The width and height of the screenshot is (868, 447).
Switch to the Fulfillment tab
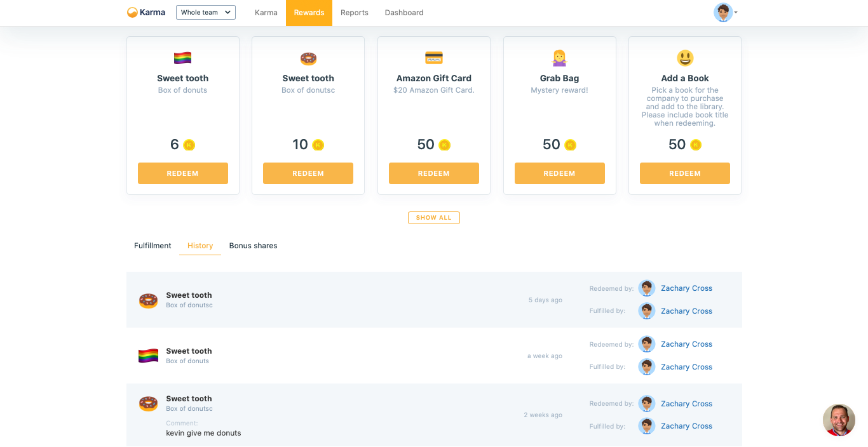tap(153, 246)
